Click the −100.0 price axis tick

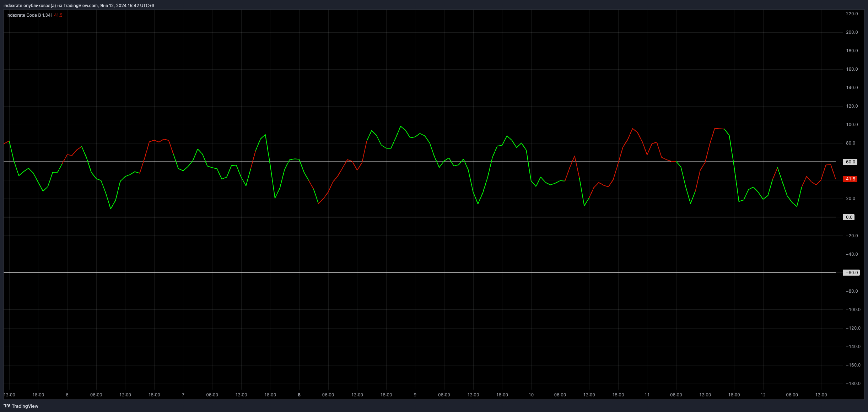coord(853,310)
